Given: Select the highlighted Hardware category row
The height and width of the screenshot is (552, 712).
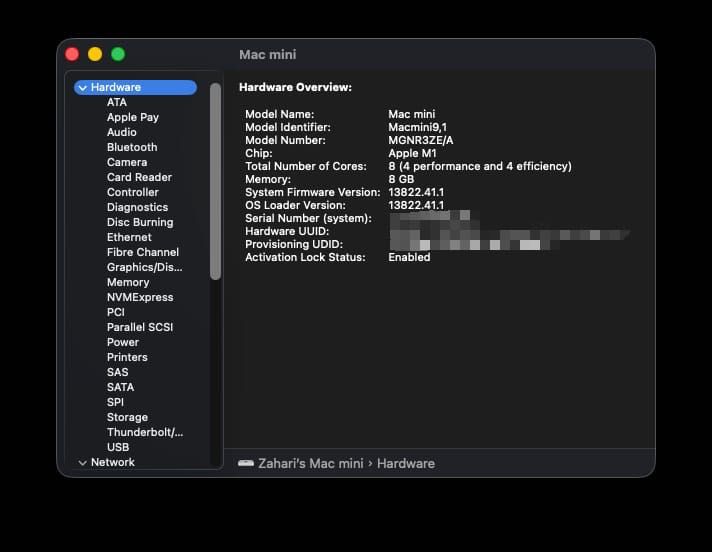Looking at the screenshot, I should coord(135,88).
